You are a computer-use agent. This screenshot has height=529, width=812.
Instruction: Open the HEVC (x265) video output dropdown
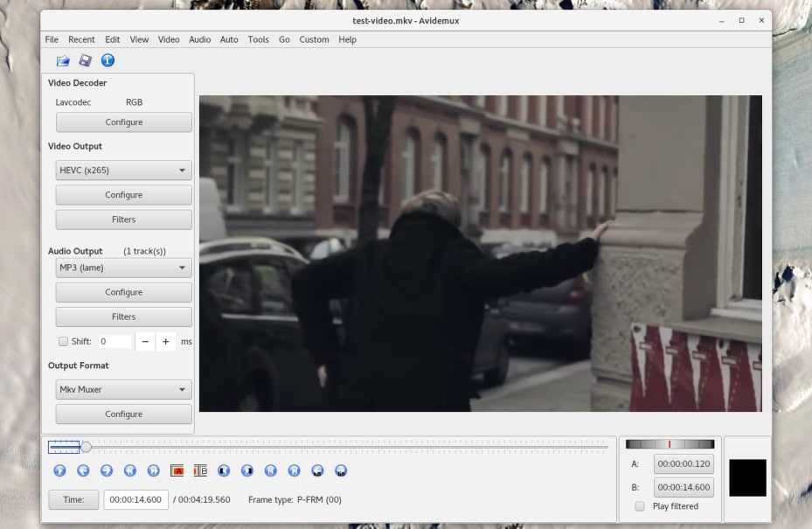click(x=123, y=171)
